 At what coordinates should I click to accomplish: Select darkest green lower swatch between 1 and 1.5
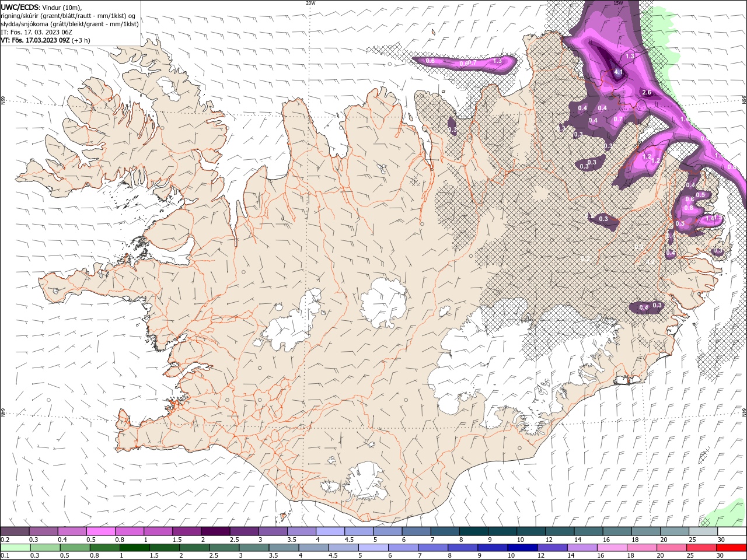[x=135, y=548]
